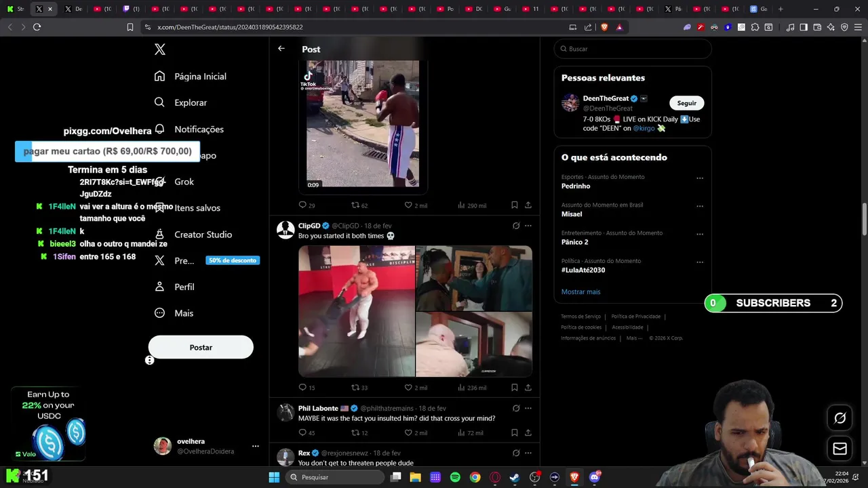Open more options on Rex post

(x=528, y=453)
